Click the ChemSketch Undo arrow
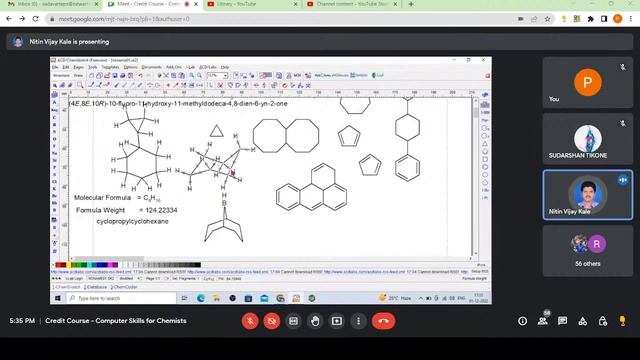The height and width of the screenshot is (360, 640). (x=140, y=76)
